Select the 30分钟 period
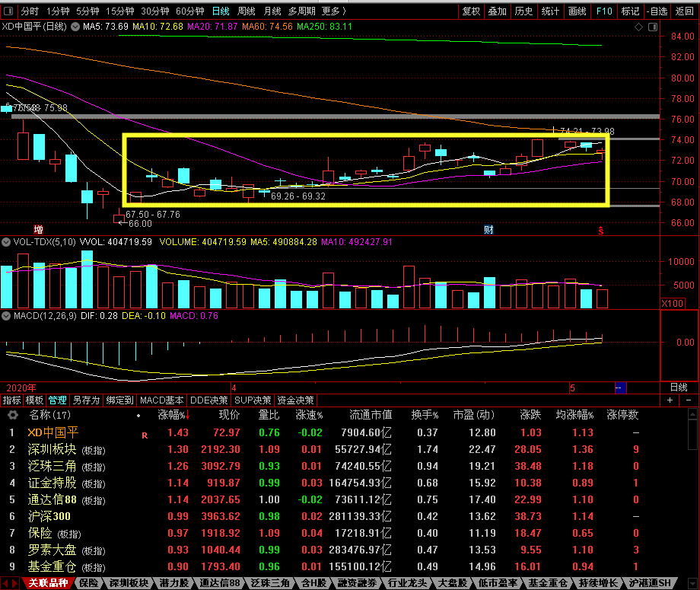 tap(155, 11)
